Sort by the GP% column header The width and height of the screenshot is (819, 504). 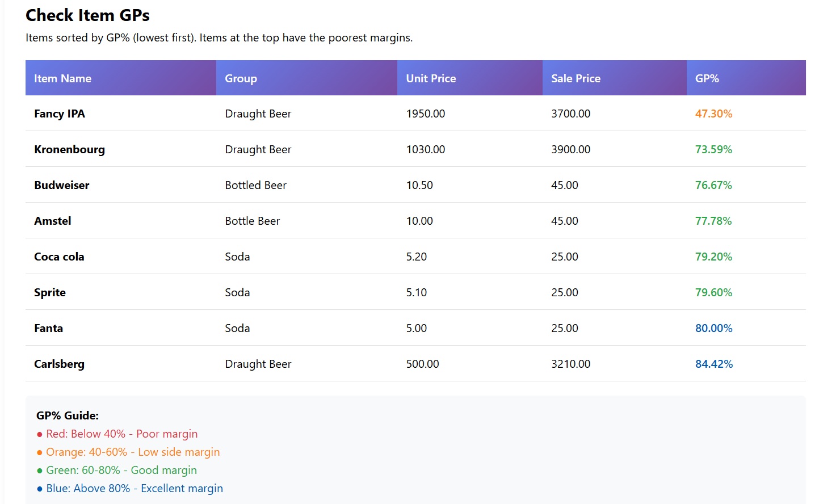[707, 78]
